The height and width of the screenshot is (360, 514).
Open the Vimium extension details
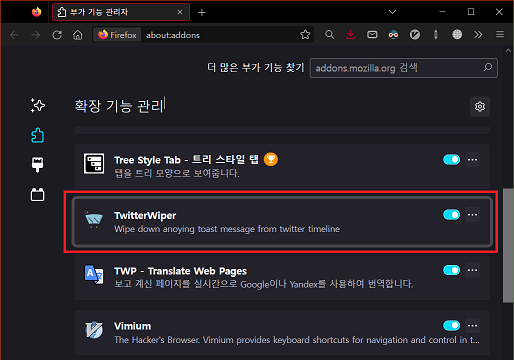click(282, 332)
